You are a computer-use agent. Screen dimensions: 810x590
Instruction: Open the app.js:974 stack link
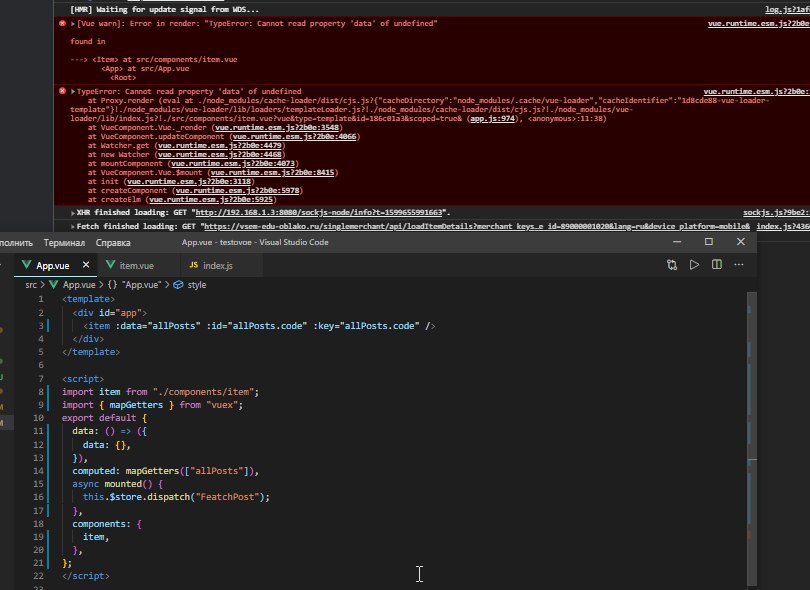coord(492,119)
